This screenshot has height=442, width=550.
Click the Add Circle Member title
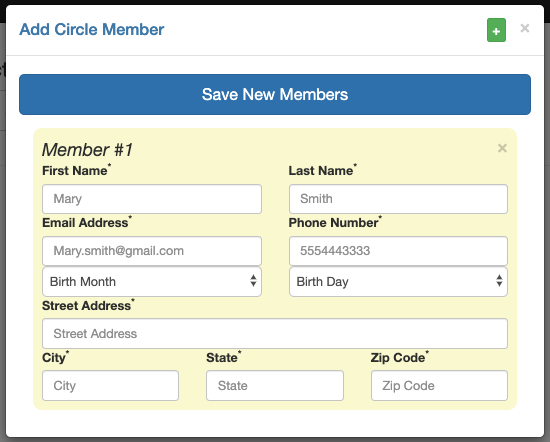(92, 29)
